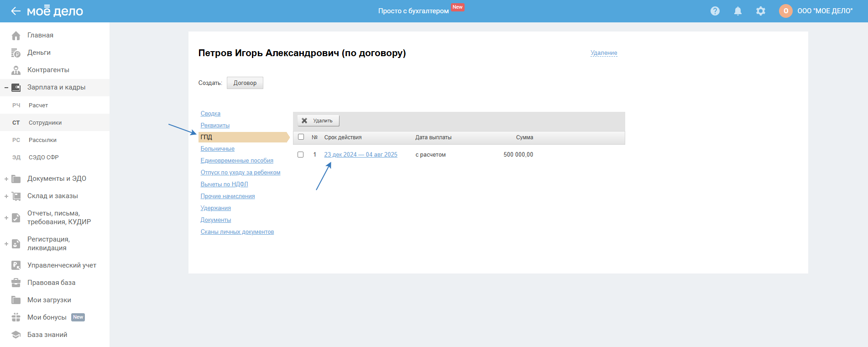This screenshot has height=347, width=868.
Task: Click the Сумма value 500 000,00
Action: [518, 155]
